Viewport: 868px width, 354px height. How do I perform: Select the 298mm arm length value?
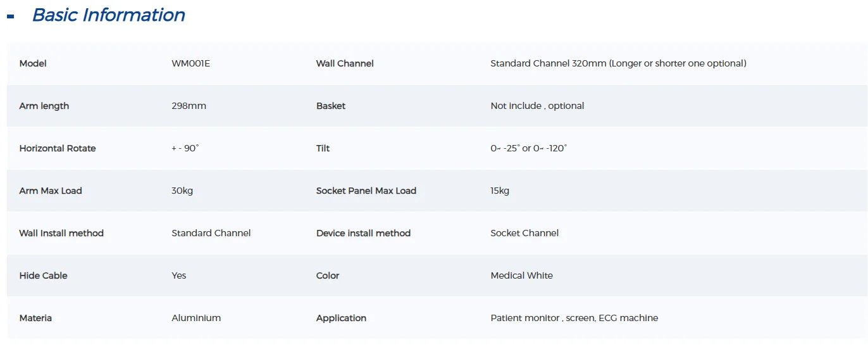click(189, 106)
